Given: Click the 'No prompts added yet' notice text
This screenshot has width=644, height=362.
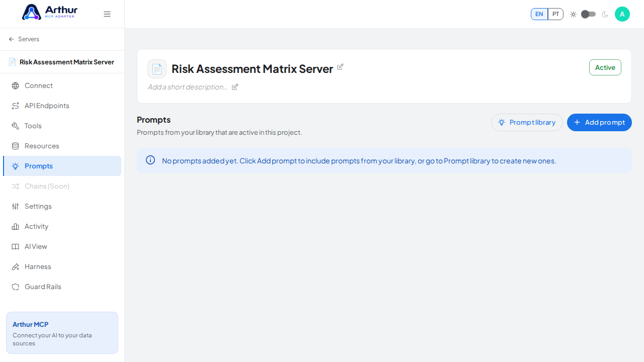Looking at the screenshot, I should [359, 161].
